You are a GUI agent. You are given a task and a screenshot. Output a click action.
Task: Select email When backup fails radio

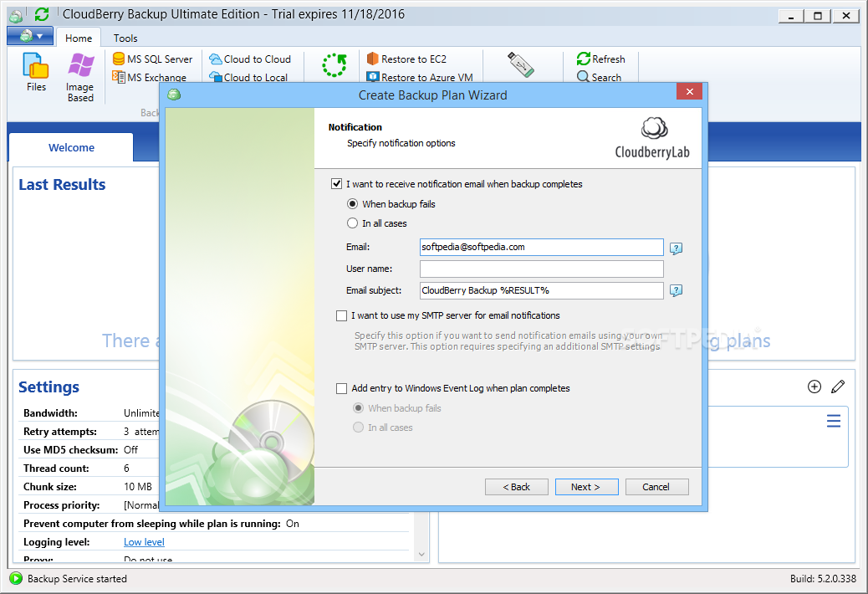click(x=352, y=204)
